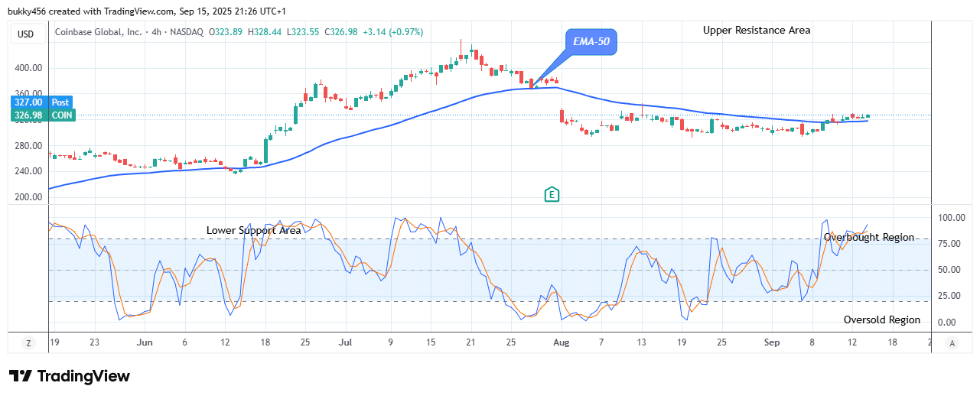Select the "Overbought Region" text

click(869, 237)
